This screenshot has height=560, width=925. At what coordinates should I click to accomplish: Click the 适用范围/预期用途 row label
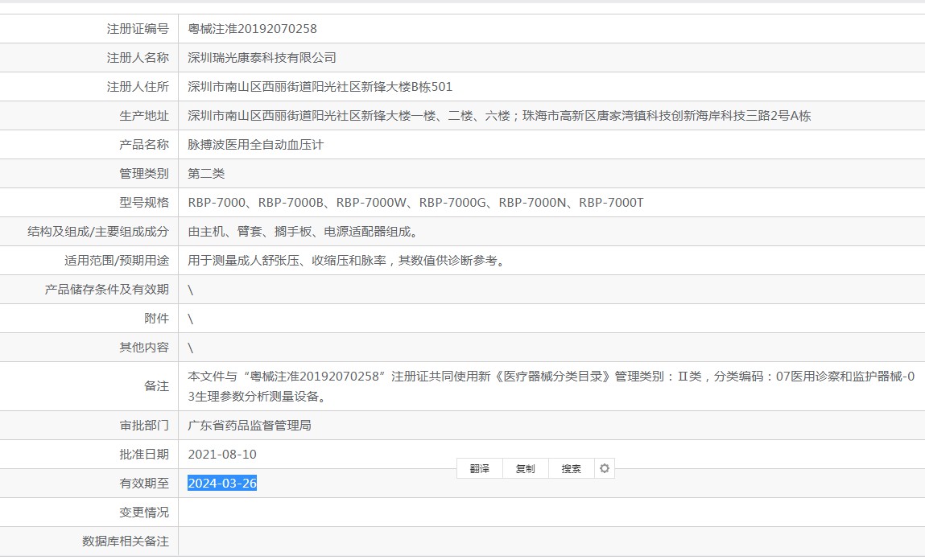[x=117, y=260]
